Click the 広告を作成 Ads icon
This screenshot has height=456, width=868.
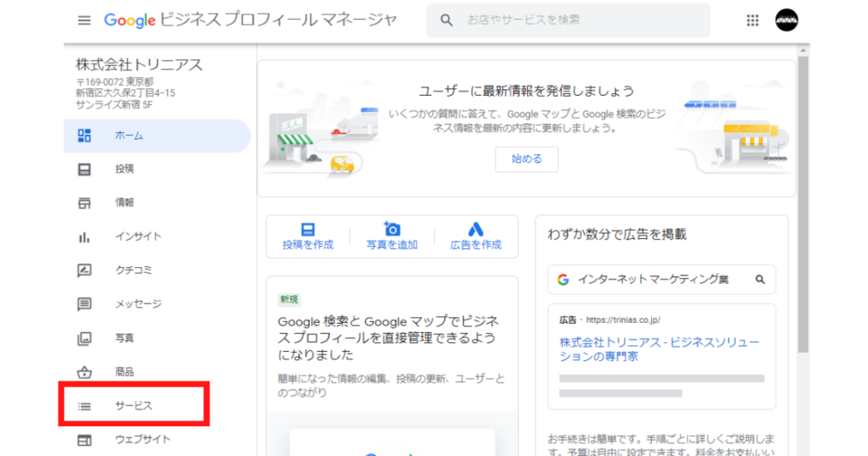pos(476,229)
